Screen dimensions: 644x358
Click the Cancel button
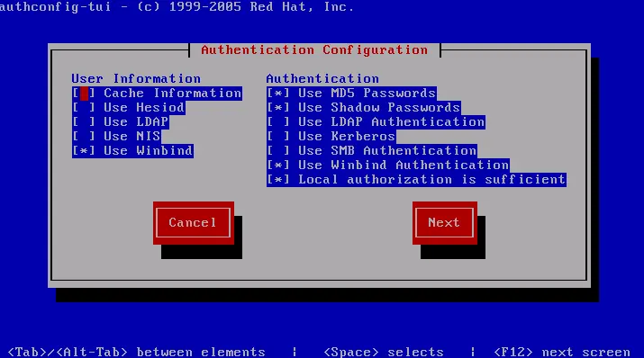pos(194,223)
